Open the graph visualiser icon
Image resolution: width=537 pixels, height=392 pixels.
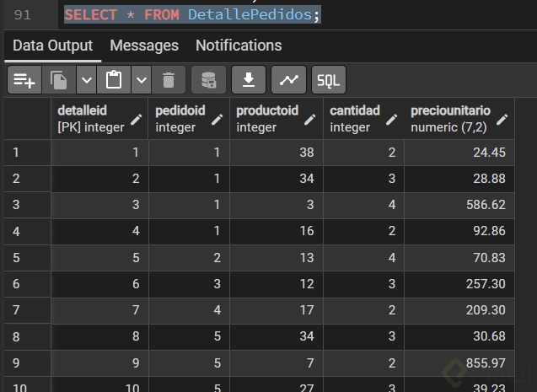click(x=288, y=80)
